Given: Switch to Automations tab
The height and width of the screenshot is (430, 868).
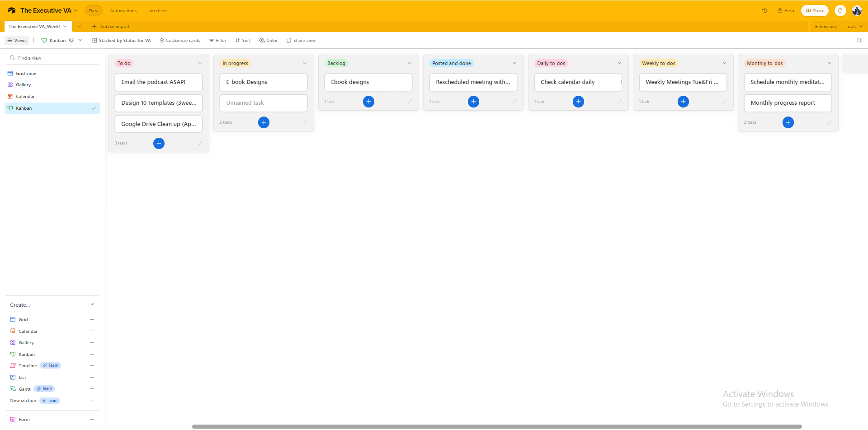Looking at the screenshot, I should (x=123, y=10).
